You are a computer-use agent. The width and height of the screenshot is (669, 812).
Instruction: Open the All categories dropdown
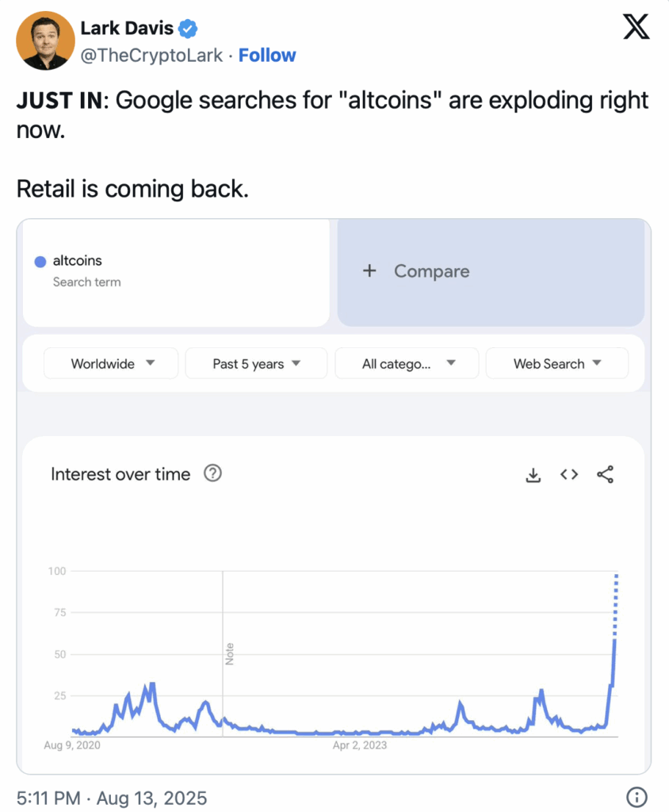pos(407,363)
